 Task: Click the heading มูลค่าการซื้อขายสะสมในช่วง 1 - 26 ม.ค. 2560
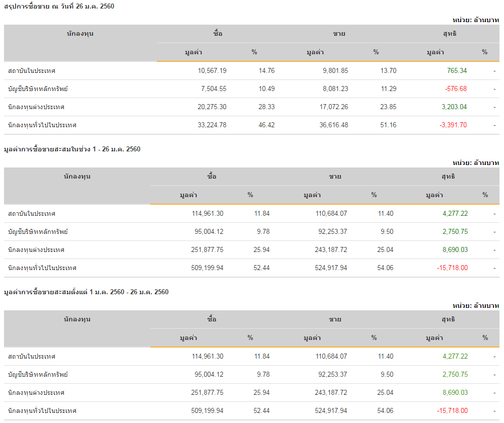pyautogui.click(x=72, y=149)
